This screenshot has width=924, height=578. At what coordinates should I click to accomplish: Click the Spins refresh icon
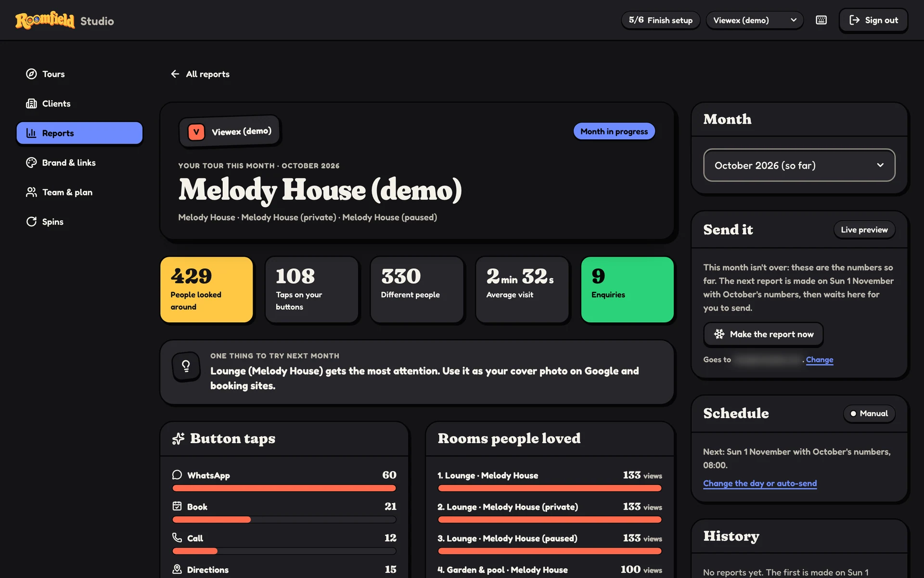click(31, 222)
